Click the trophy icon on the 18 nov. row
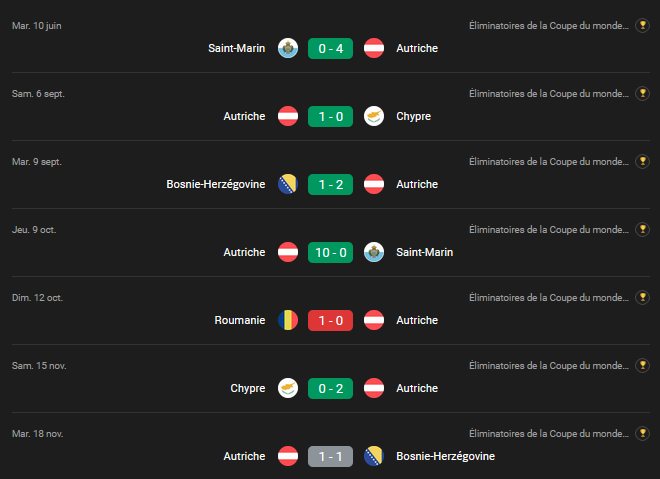The width and height of the screenshot is (660, 479). pyautogui.click(x=643, y=434)
